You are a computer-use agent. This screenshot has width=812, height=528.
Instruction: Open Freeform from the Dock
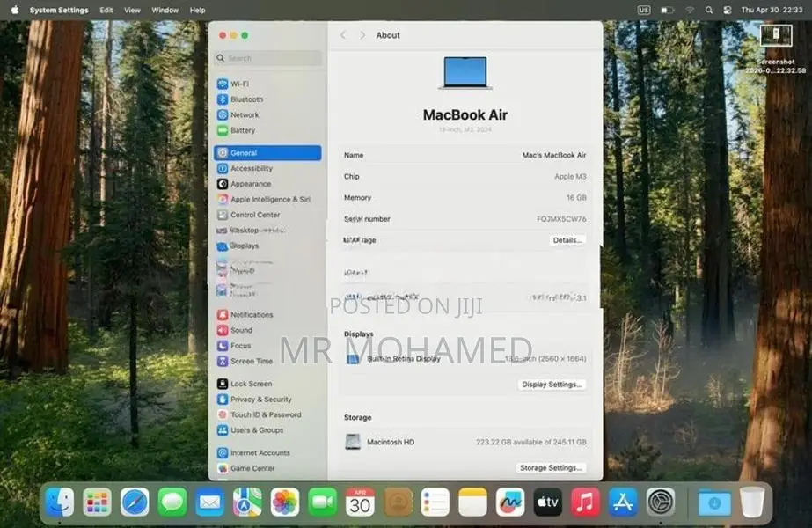[x=510, y=502]
